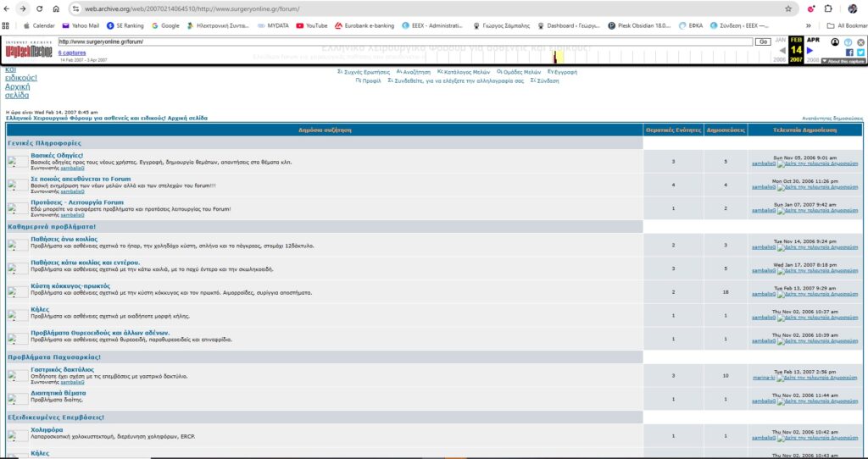The height and width of the screenshot is (459, 868).
Task: Bookmark this page with the star icon
Action: pyautogui.click(x=788, y=8)
